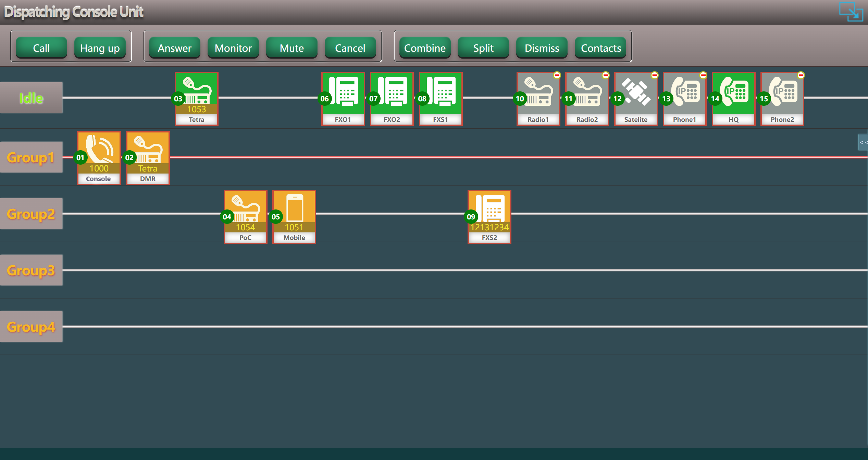Toggle the red status badge on Radio1
The width and height of the screenshot is (868, 460).
pyautogui.click(x=557, y=75)
